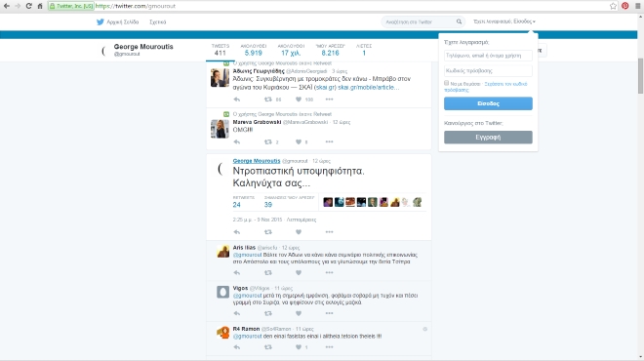The height and width of the screenshot is (361, 644).
Task: Like the expanded George Mouroutis tweet
Action: [x=299, y=232]
